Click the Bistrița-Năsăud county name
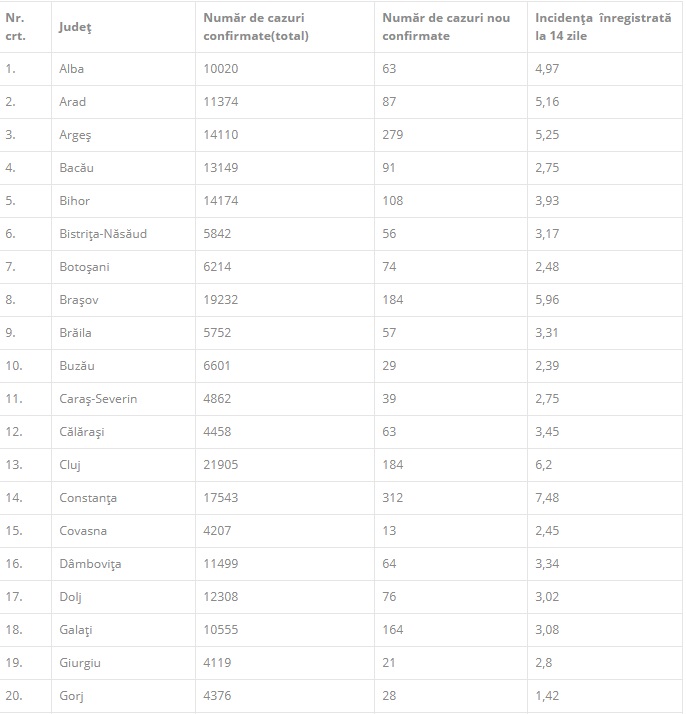This screenshot has width=686, height=714. [103, 234]
